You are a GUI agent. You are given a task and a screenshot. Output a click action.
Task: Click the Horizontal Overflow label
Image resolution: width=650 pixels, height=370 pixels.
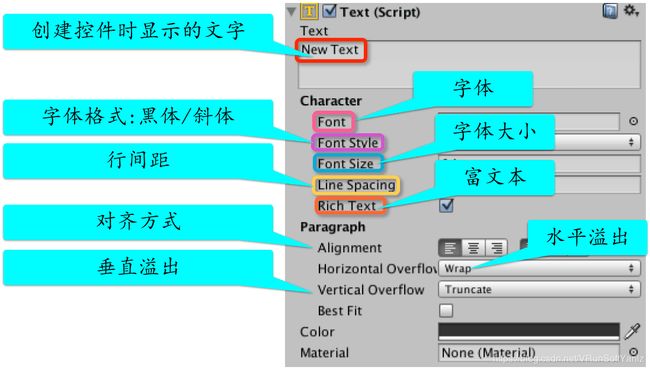pyautogui.click(x=377, y=269)
